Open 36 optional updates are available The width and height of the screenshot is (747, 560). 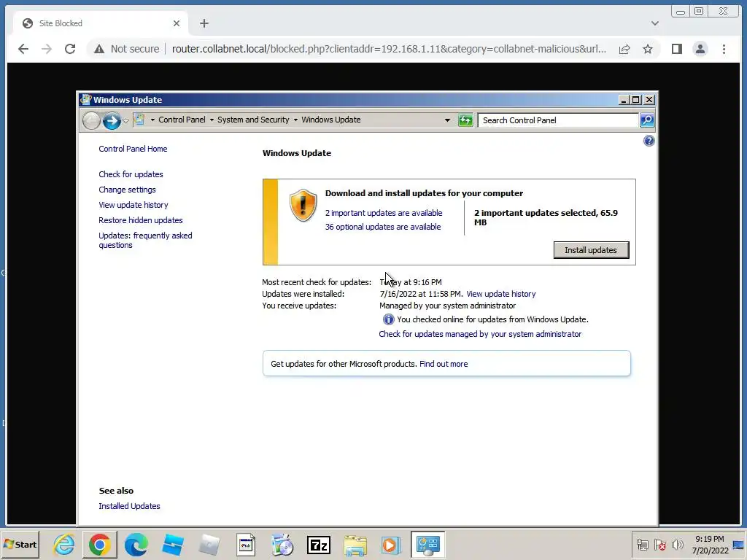(382, 227)
